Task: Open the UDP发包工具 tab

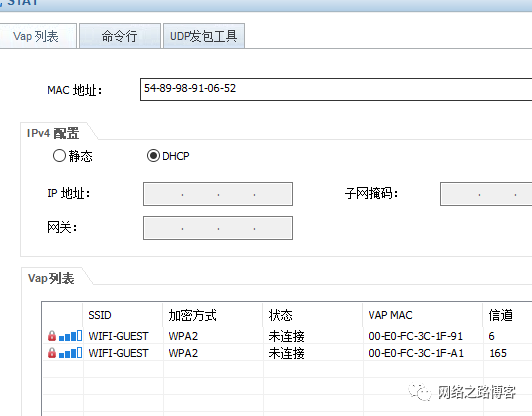Action: tap(204, 36)
